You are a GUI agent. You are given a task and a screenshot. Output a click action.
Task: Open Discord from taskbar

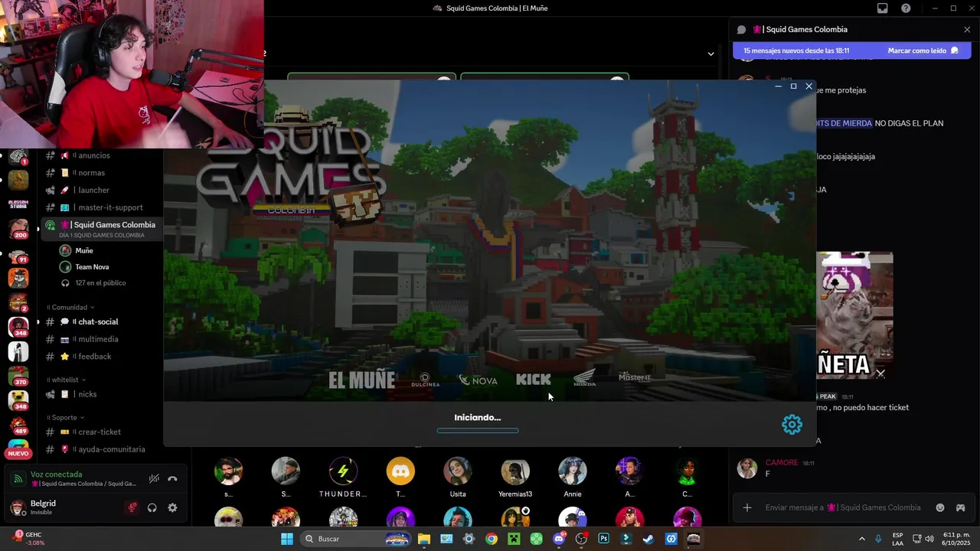[x=559, y=539]
